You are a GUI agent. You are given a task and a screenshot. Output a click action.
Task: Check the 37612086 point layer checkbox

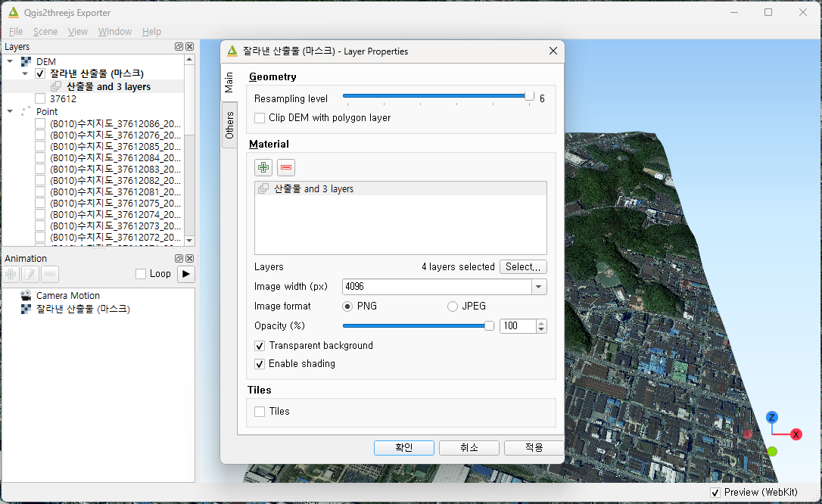coord(40,123)
